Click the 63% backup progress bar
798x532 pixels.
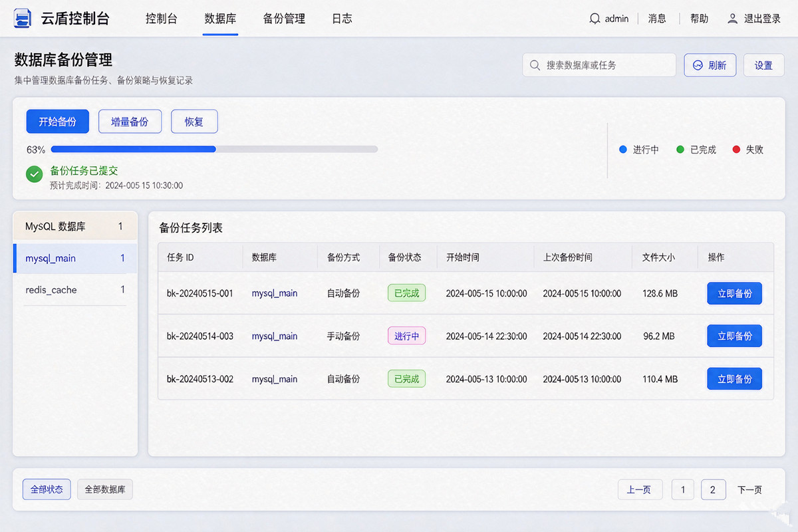(214, 149)
